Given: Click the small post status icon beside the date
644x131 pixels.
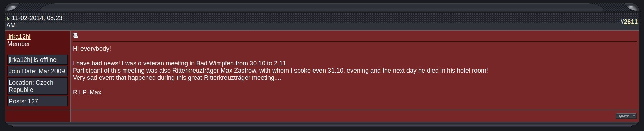Looking at the screenshot, I should click(x=8, y=19).
